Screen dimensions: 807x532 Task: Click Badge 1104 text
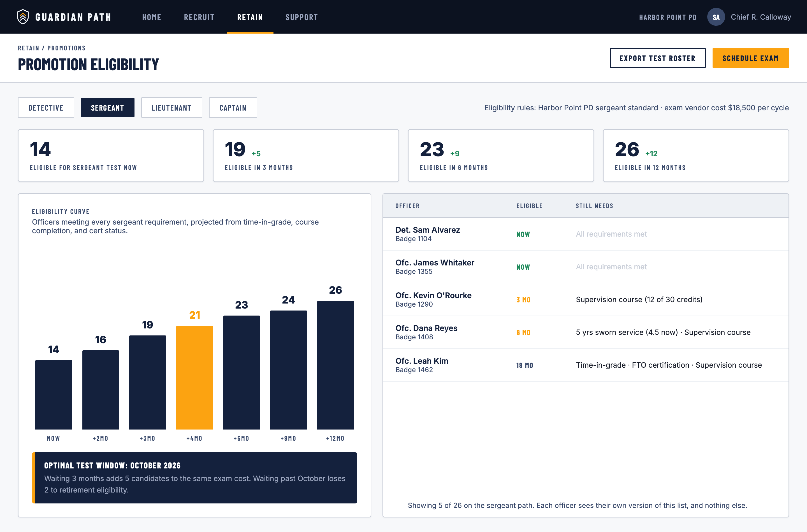point(413,239)
